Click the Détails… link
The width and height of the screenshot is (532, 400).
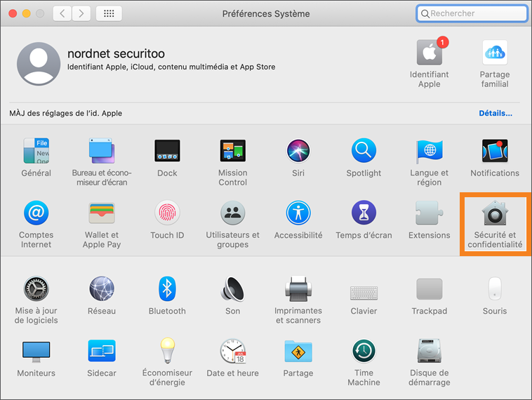pyautogui.click(x=495, y=113)
